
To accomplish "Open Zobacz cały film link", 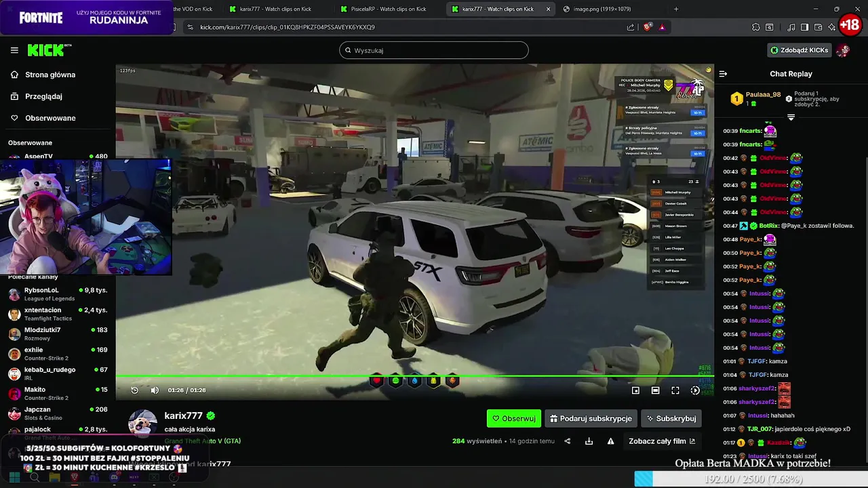I will pos(662,441).
